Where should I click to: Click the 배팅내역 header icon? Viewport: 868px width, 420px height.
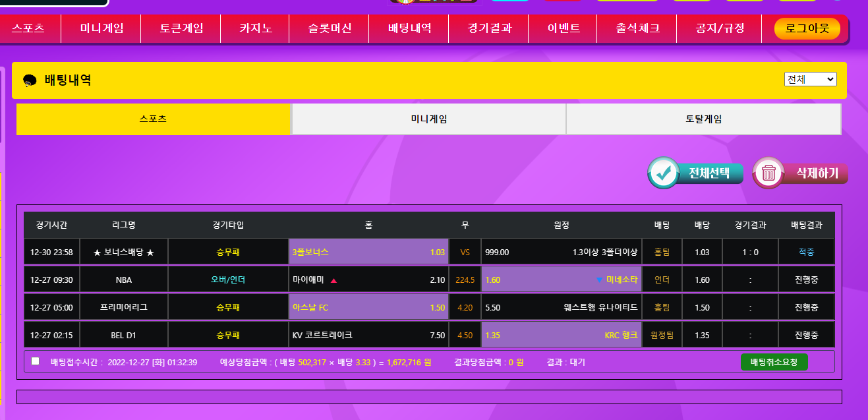(30, 80)
